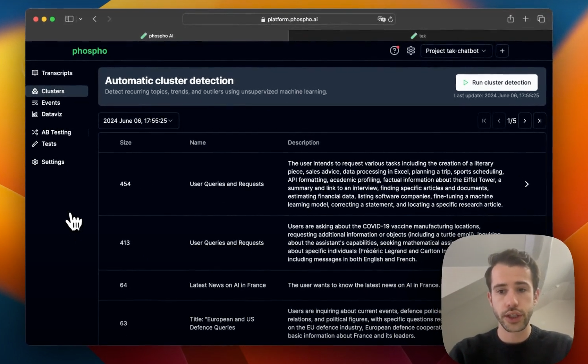The image size is (588, 364).
Task: Click the translate icon in the address bar
Action: 381,19
